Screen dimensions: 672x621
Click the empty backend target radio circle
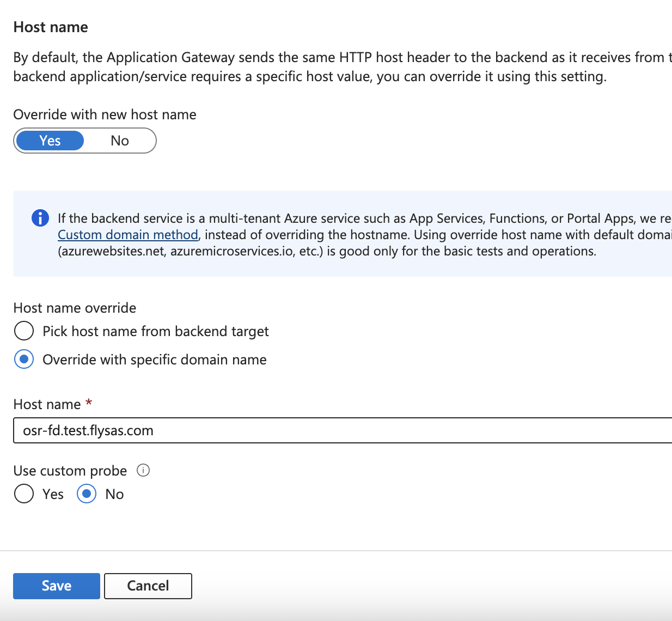[24, 331]
